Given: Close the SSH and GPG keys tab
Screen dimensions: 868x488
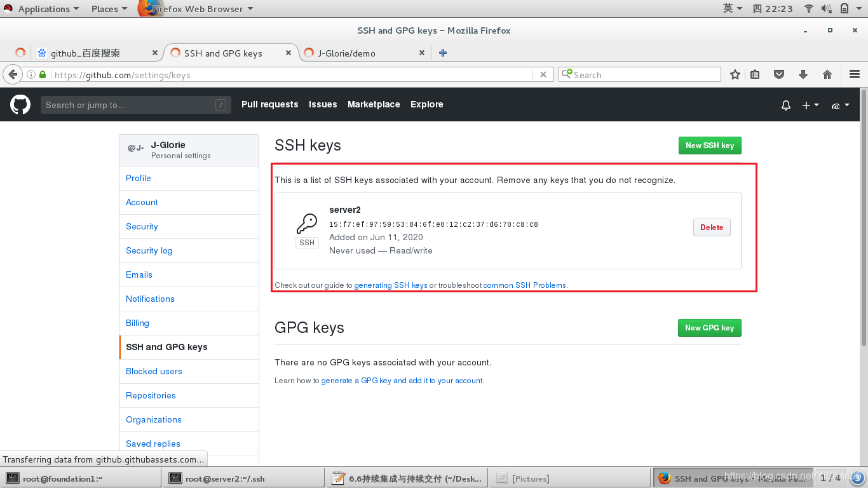Looking at the screenshot, I should (288, 53).
